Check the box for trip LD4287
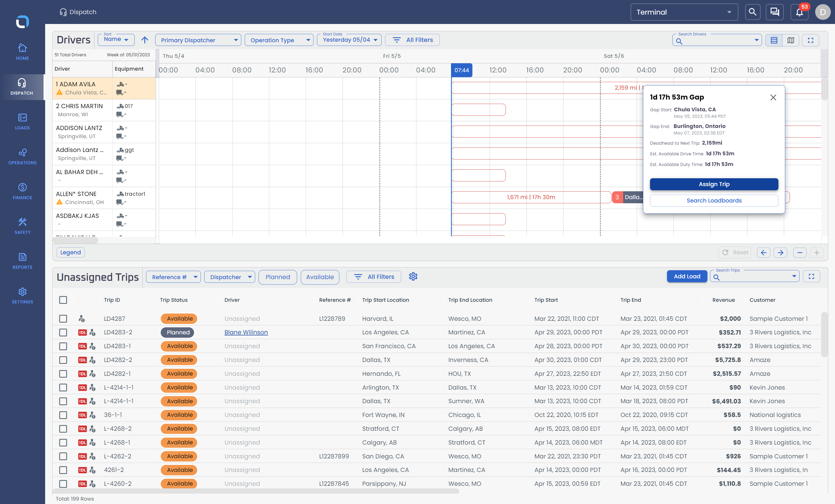Viewport: 835px width, 504px height. [63, 318]
